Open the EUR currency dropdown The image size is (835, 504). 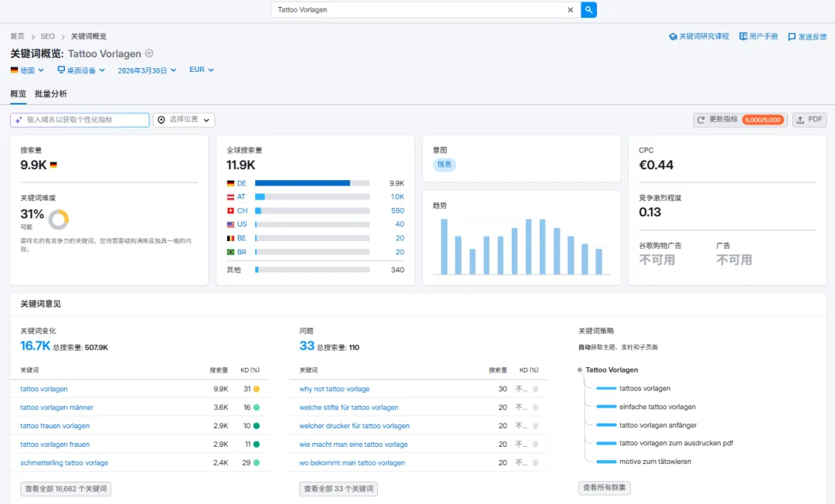(x=201, y=70)
